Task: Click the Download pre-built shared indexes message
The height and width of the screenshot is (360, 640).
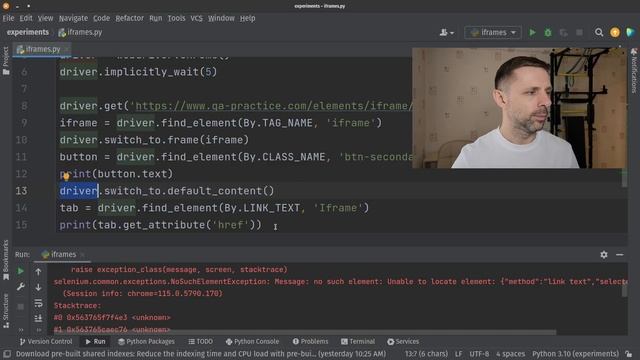Action: (201, 354)
